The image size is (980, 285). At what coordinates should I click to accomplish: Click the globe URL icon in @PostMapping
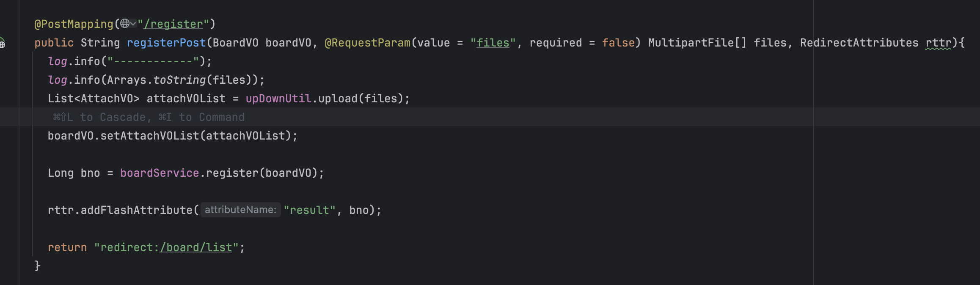click(x=124, y=24)
